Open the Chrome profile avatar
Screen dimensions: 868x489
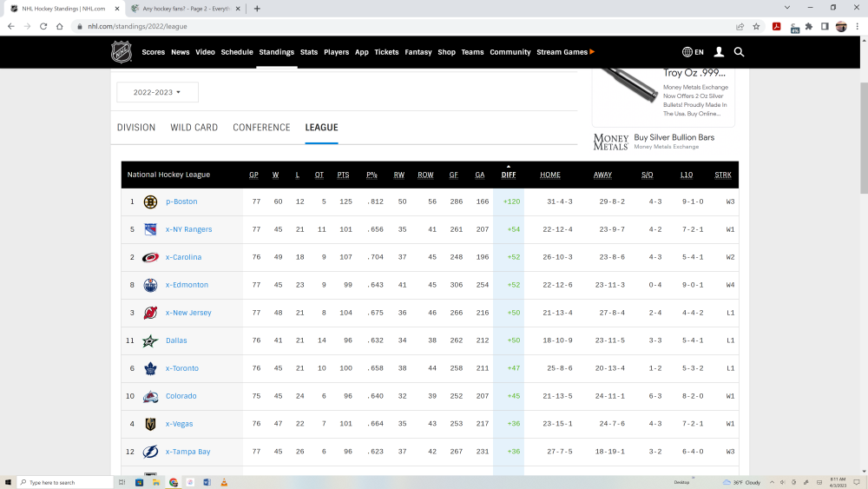pyautogui.click(x=841, y=26)
